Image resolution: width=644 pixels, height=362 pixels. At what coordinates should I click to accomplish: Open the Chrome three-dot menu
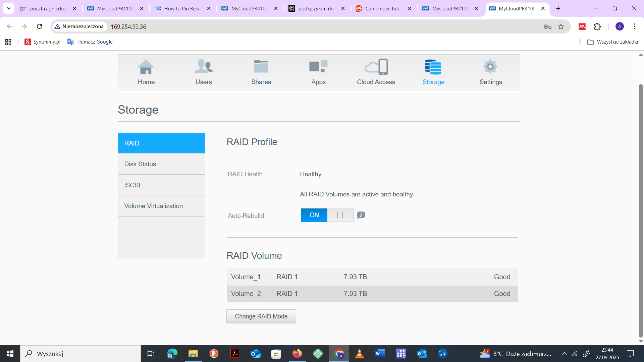(635, 26)
